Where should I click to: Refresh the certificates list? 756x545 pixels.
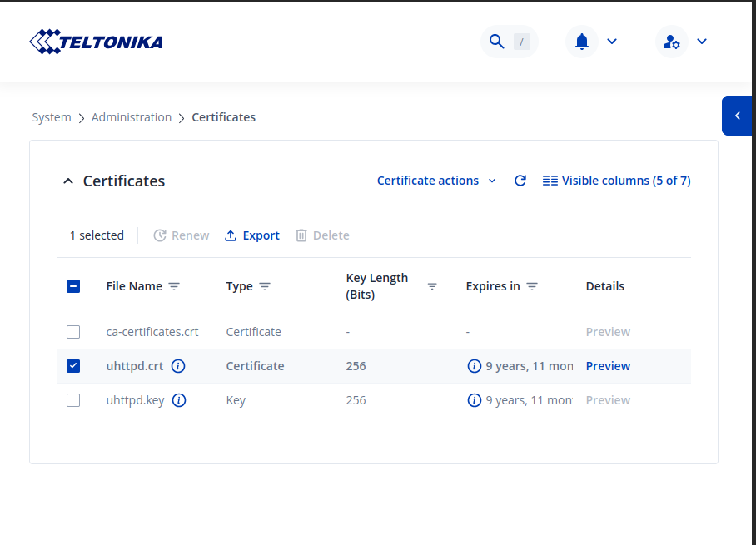coord(520,181)
